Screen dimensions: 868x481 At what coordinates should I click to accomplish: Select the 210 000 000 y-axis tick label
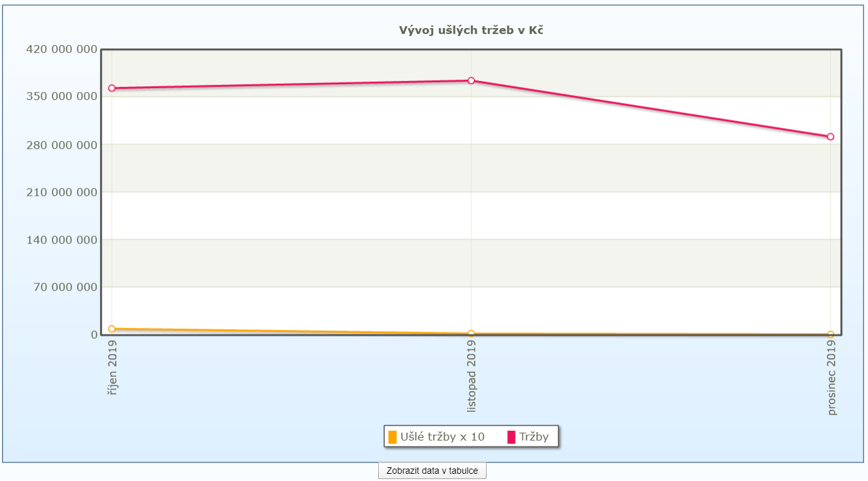tap(62, 193)
